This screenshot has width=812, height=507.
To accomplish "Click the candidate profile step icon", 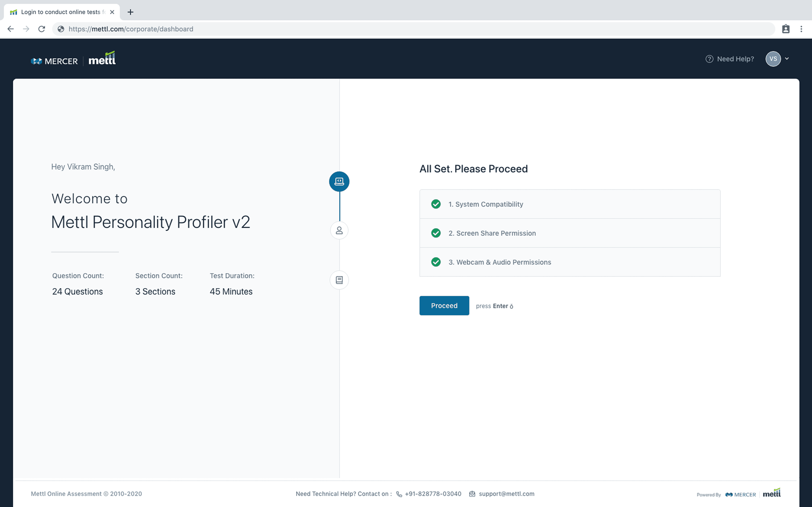I will coord(339,230).
